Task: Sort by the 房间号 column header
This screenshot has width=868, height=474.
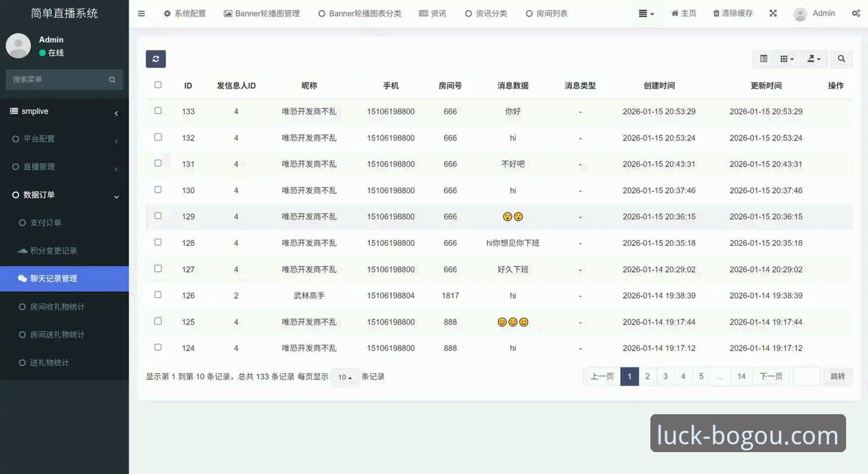Action: pos(450,85)
